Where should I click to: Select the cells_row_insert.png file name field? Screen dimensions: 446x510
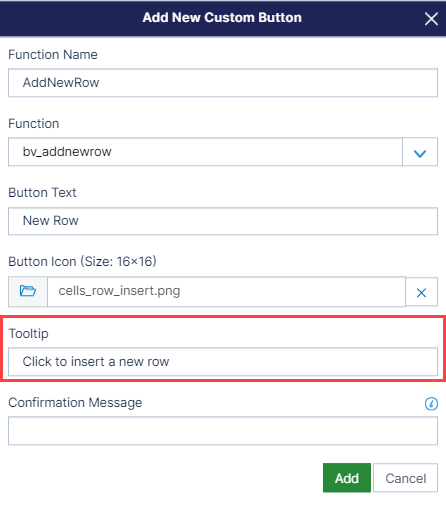pyautogui.click(x=226, y=291)
